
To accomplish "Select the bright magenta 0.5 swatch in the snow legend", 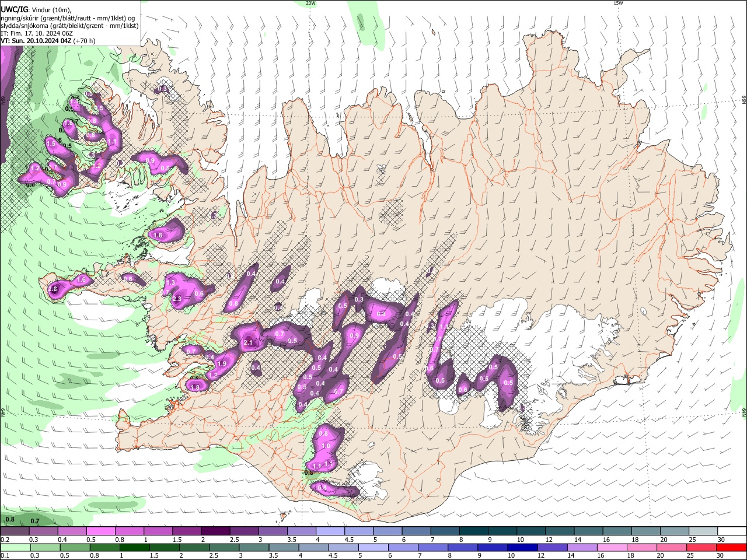I will [101, 531].
